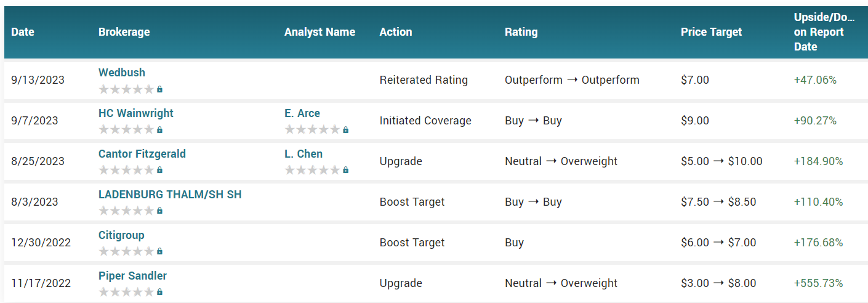
Task: Select the 8/3/2023 date cell
Action: coord(34,202)
